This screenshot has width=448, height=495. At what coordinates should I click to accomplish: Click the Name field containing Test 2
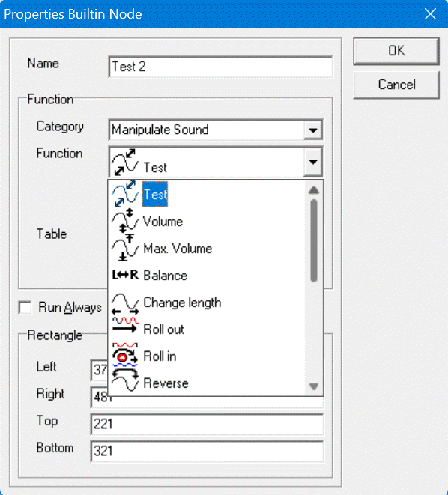pos(220,67)
